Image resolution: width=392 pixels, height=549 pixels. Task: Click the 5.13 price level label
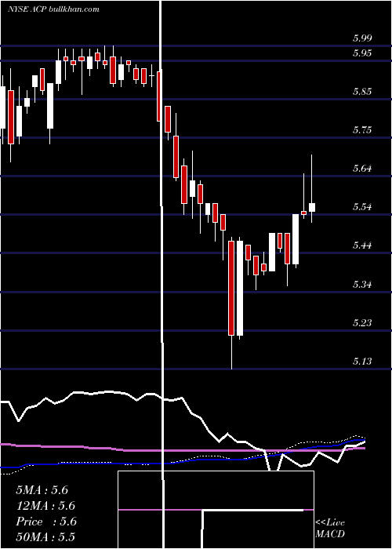click(x=362, y=361)
